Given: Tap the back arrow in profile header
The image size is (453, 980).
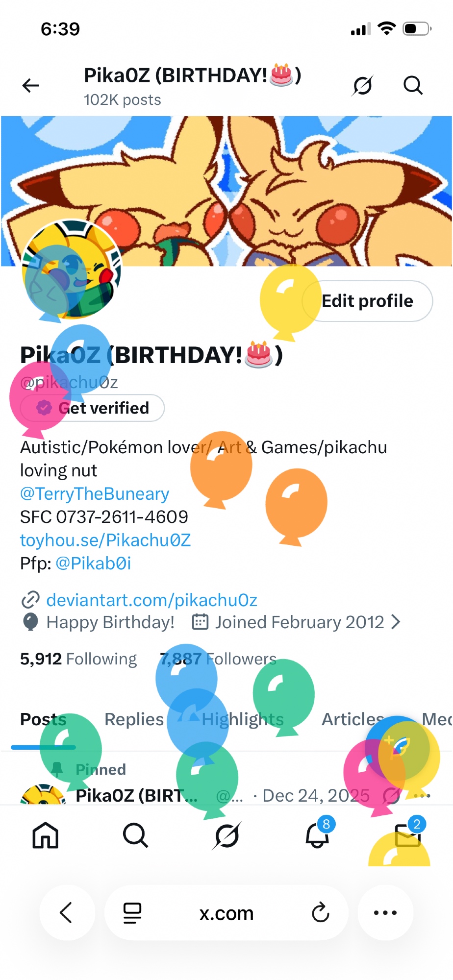Looking at the screenshot, I should click(x=30, y=86).
